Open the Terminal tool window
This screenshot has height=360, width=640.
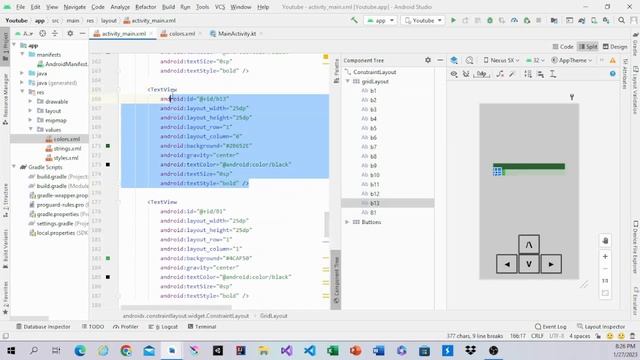(202, 327)
